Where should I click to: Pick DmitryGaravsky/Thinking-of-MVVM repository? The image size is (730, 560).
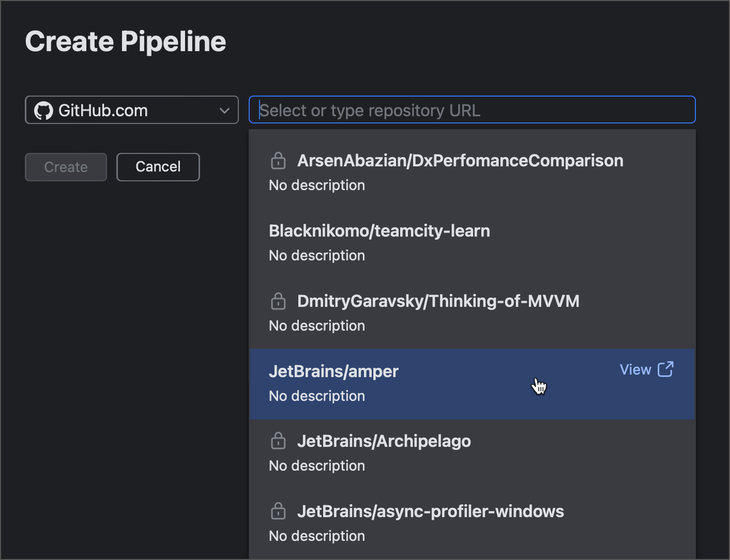(x=438, y=301)
